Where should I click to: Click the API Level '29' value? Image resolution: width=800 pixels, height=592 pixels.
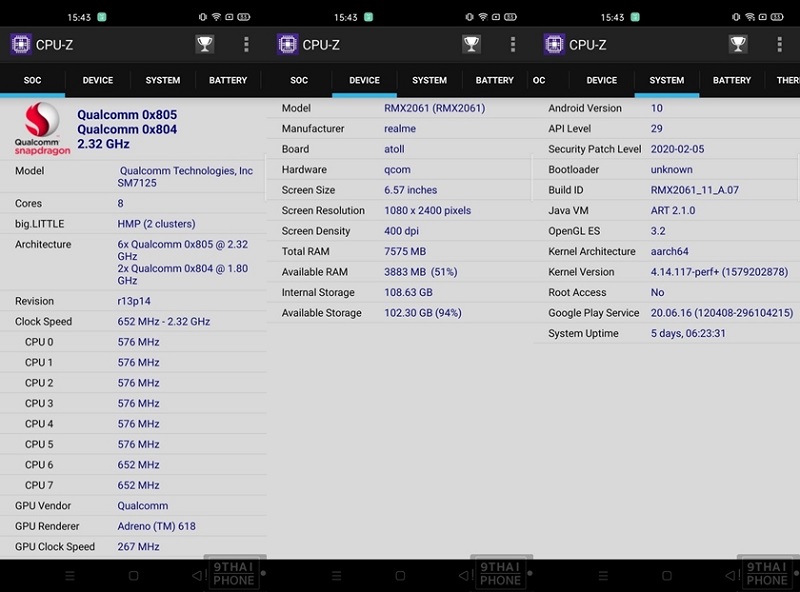pos(657,129)
